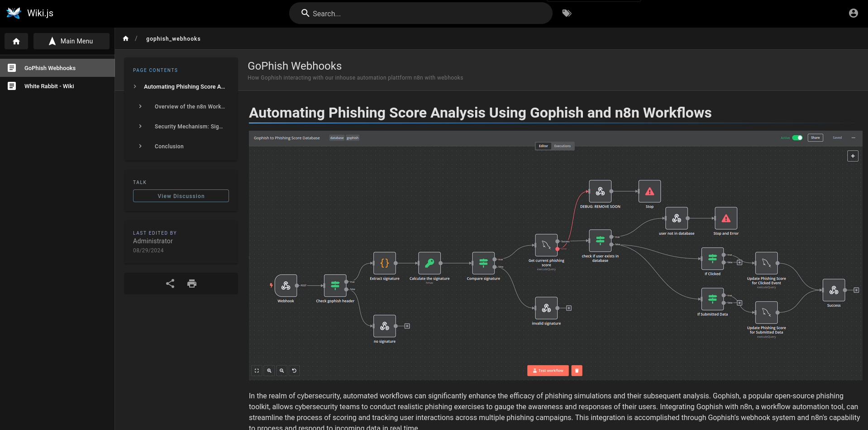
Task: Open View Discussion
Action: click(x=181, y=195)
